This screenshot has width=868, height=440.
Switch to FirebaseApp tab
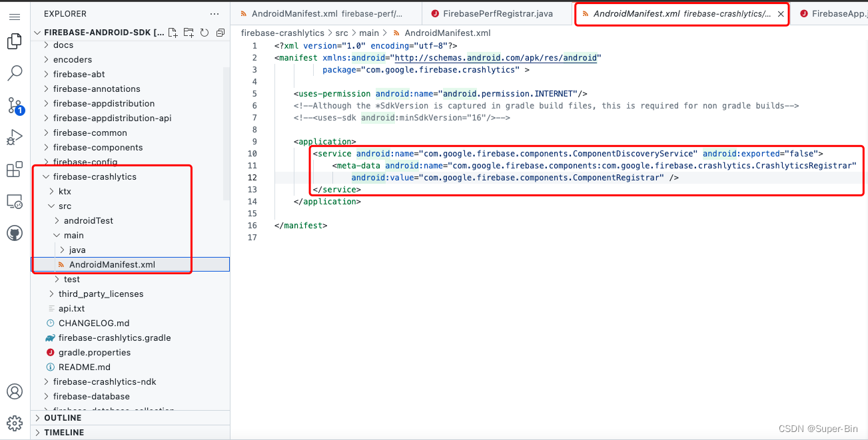(830, 13)
